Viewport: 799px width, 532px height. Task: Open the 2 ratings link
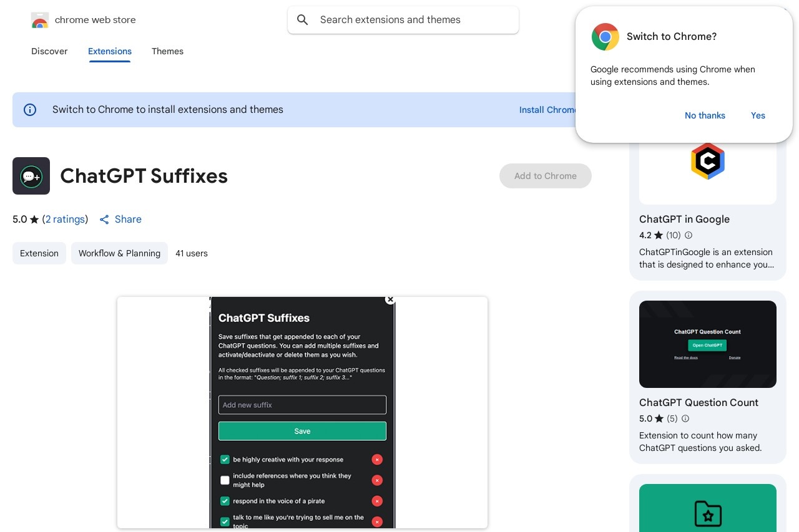coord(65,220)
